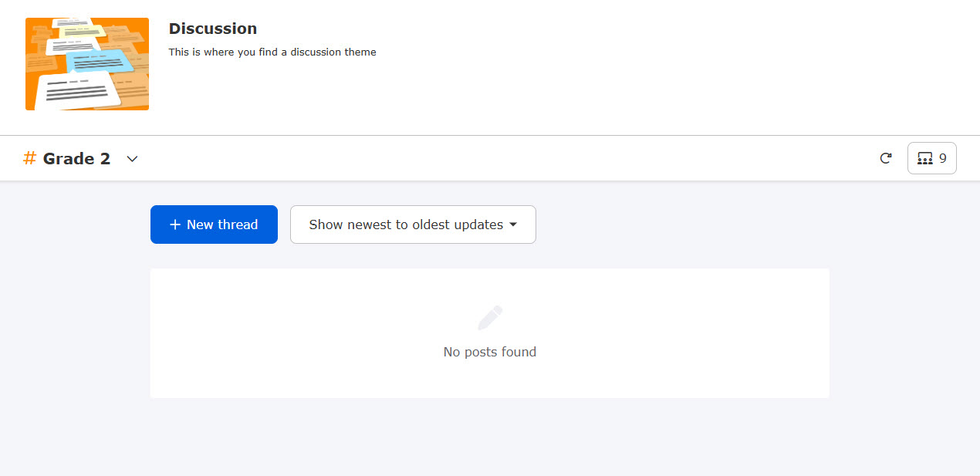Click the orange hash icon beside Grade 2

(x=30, y=158)
